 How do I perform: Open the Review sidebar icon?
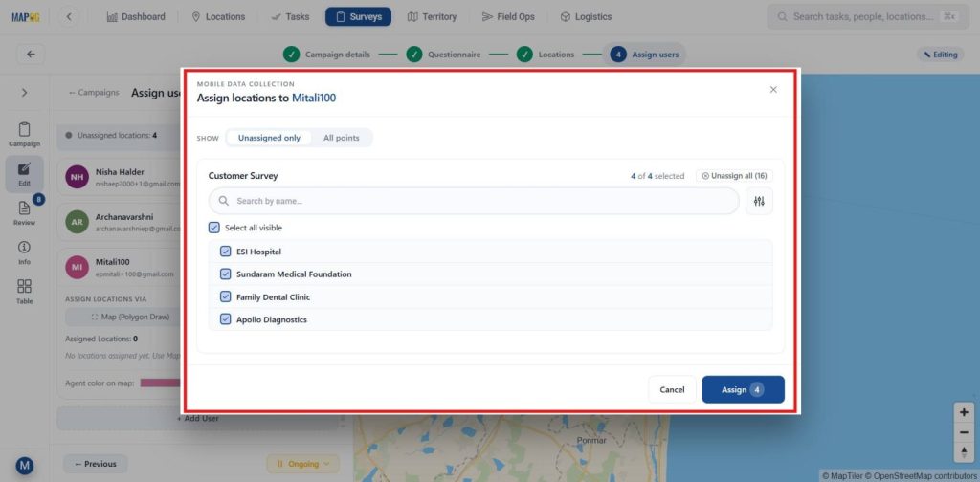pyautogui.click(x=24, y=213)
